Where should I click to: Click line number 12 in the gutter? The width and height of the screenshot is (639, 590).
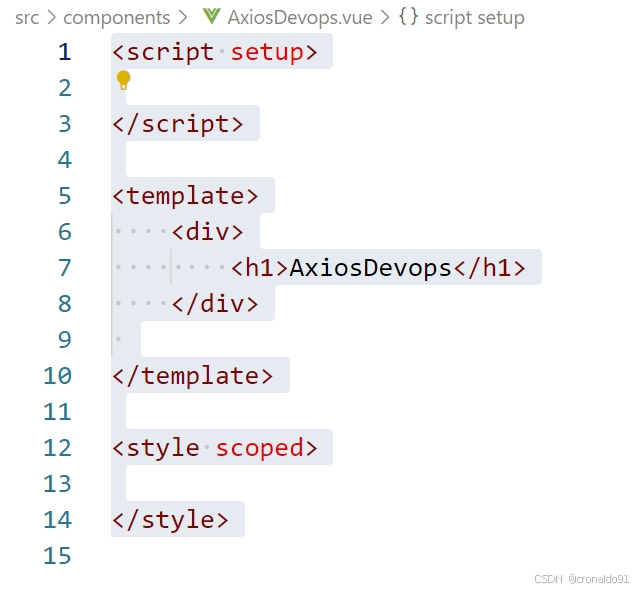(57, 447)
